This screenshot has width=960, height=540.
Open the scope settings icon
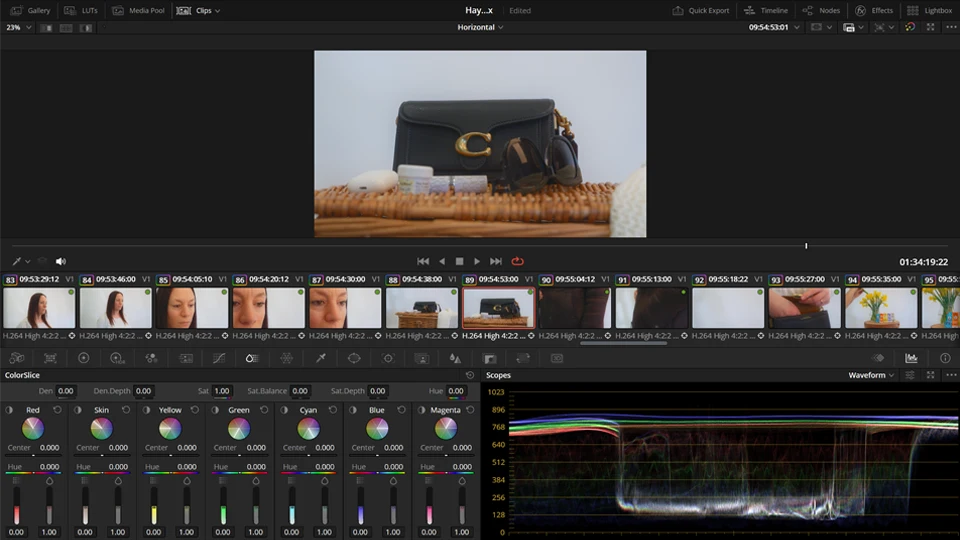(x=910, y=375)
